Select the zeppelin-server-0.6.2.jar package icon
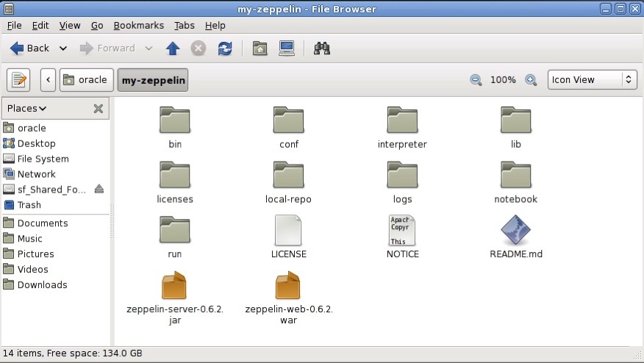The width and height of the screenshot is (644, 363). click(174, 285)
